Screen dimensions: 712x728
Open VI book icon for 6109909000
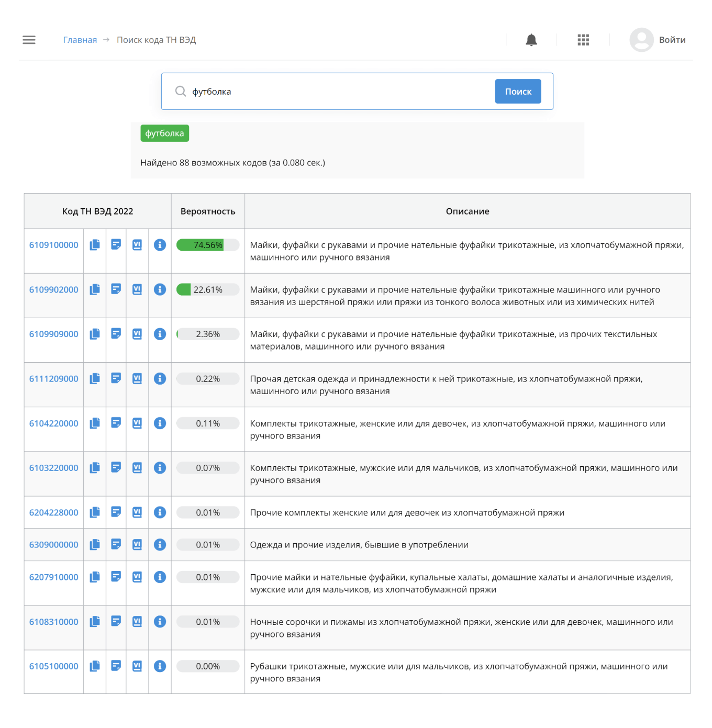pyautogui.click(x=137, y=334)
